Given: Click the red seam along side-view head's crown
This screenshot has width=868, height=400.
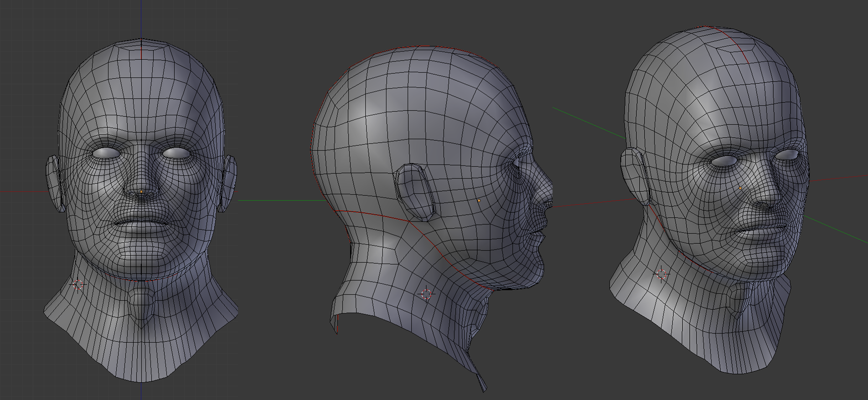Looking at the screenshot, I should click(424, 46).
